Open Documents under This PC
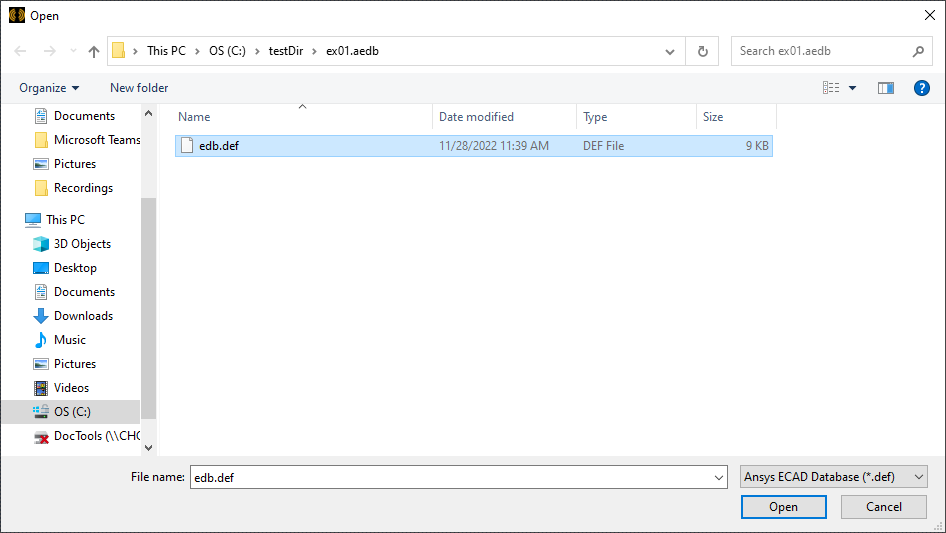Image resolution: width=946 pixels, height=533 pixels. click(84, 292)
